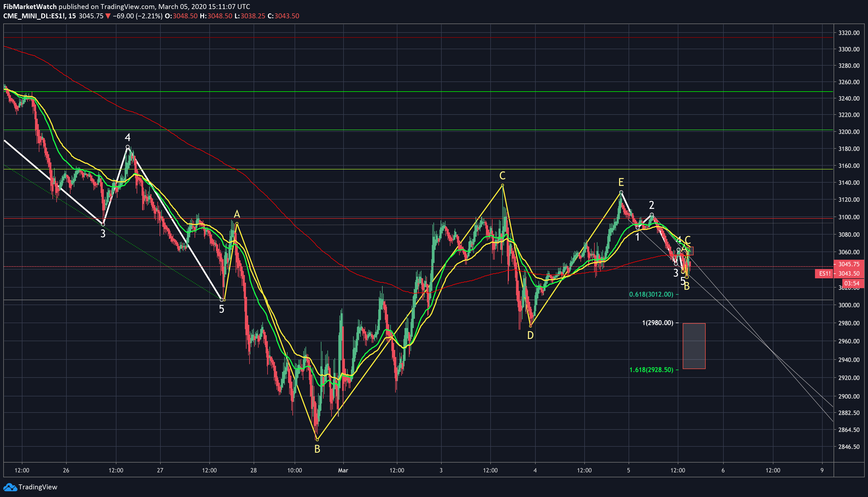Click the date label 26 on time axis

(x=66, y=470)
